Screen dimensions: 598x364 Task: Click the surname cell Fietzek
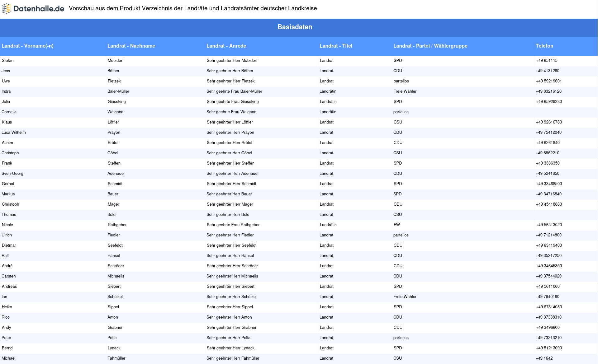[114, 81]
